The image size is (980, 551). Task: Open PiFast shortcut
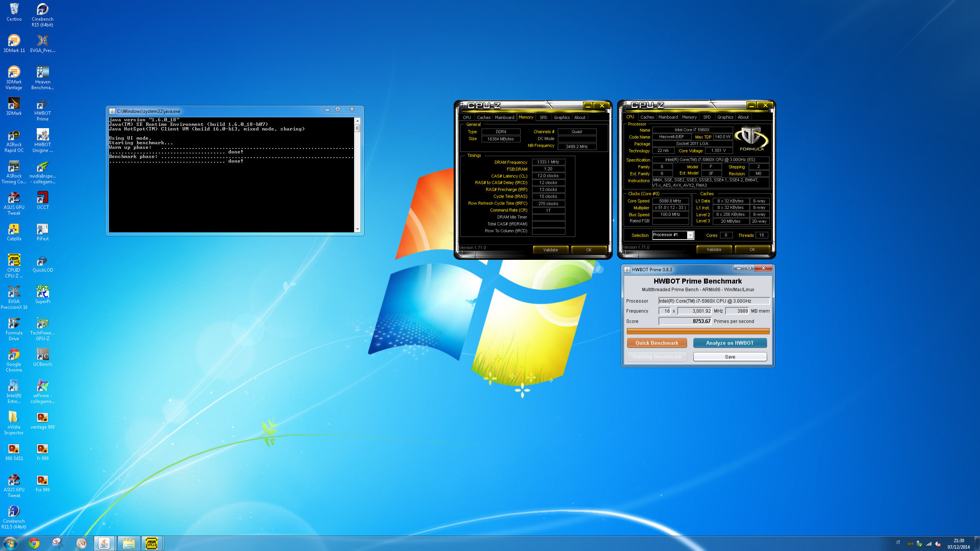click(42, 232)
